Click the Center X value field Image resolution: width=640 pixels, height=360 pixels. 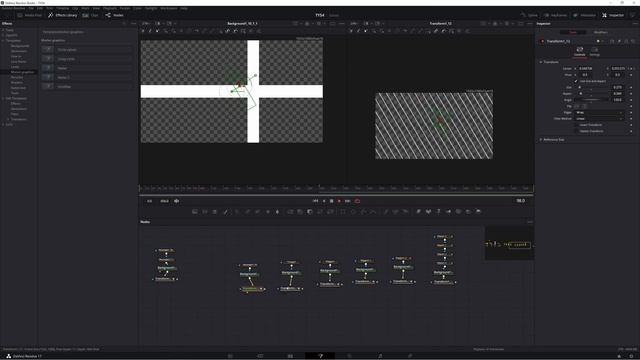tap(586, 69)
